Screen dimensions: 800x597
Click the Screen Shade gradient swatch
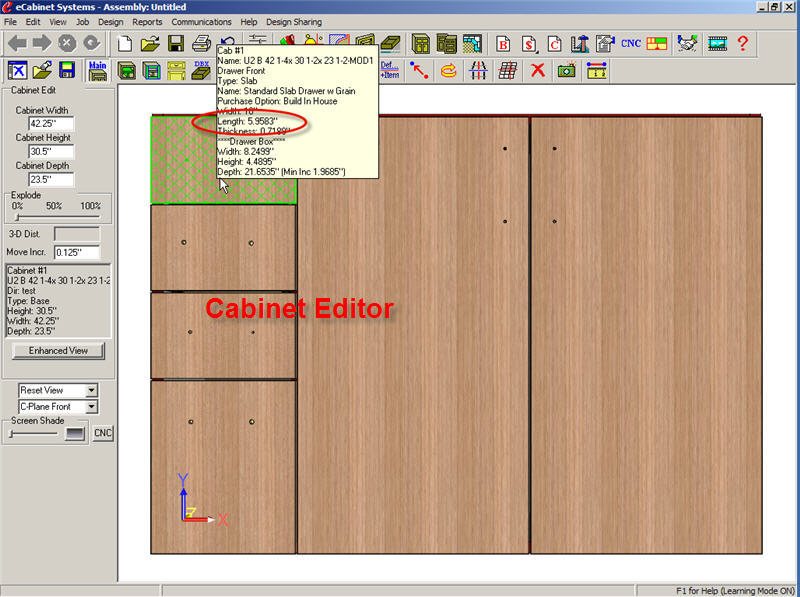coord(74,434)
